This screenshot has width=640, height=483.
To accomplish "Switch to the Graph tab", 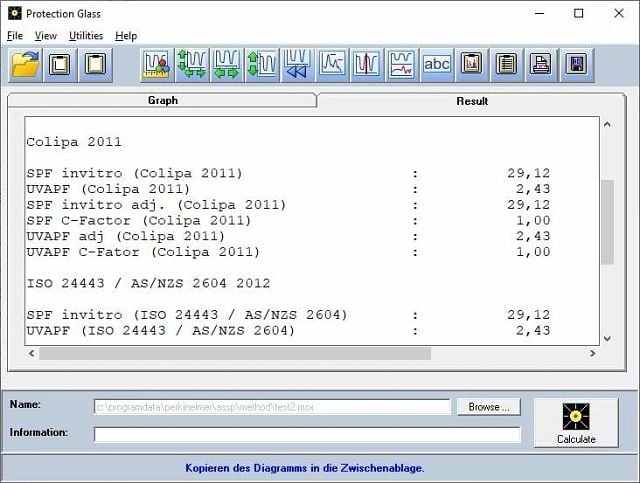I will point(162,100).
